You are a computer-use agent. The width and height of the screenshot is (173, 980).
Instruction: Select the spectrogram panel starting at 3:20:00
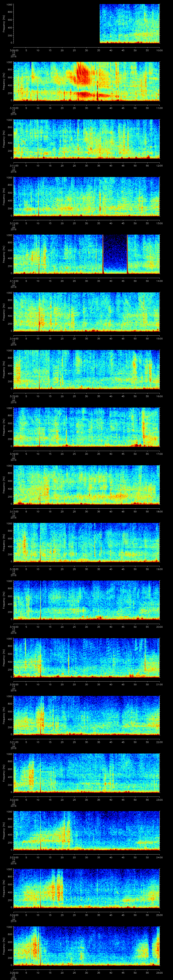(87, 658)
